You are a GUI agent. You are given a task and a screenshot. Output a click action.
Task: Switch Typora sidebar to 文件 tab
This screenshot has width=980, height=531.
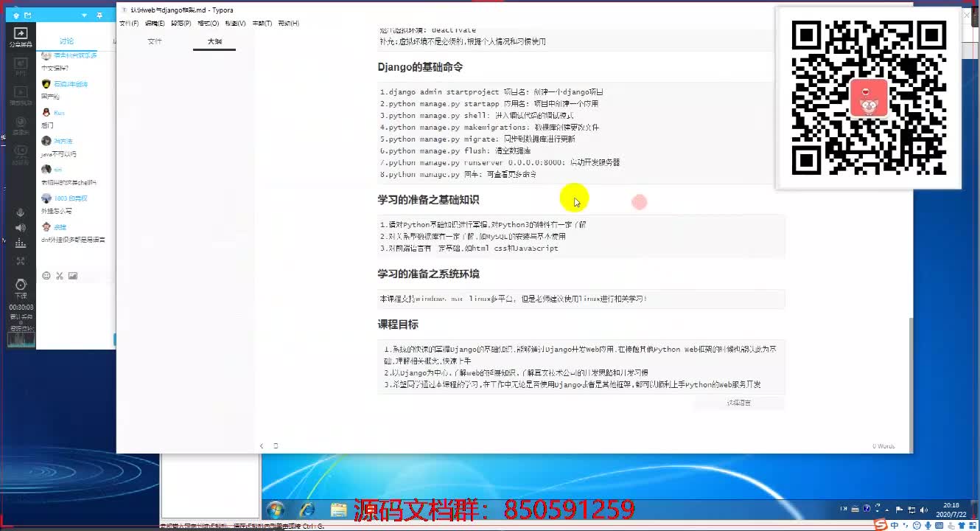coord(155,42)
